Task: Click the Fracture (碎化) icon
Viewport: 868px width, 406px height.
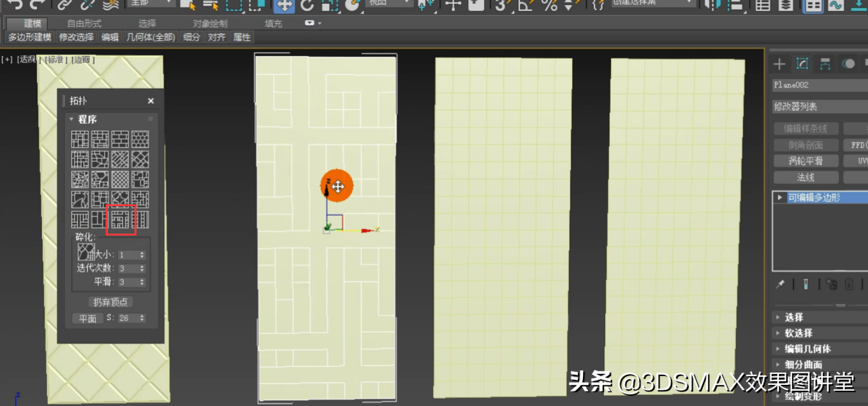Action: tap(85, 252)
